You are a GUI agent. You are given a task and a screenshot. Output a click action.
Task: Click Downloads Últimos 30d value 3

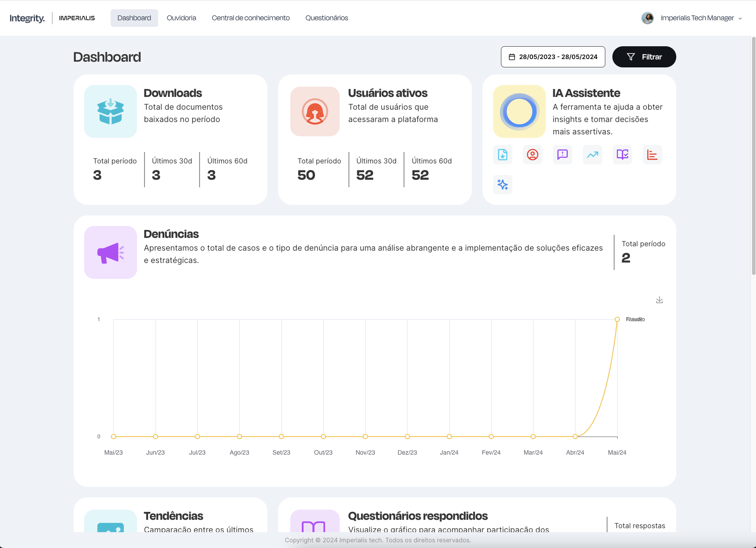tap(156, 175)
